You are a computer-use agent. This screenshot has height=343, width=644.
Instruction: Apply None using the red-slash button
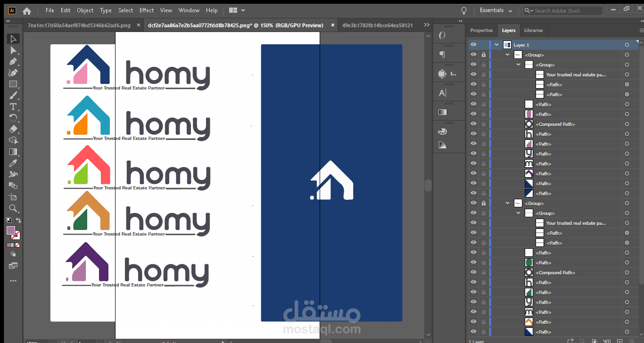[x=17, y=245]
